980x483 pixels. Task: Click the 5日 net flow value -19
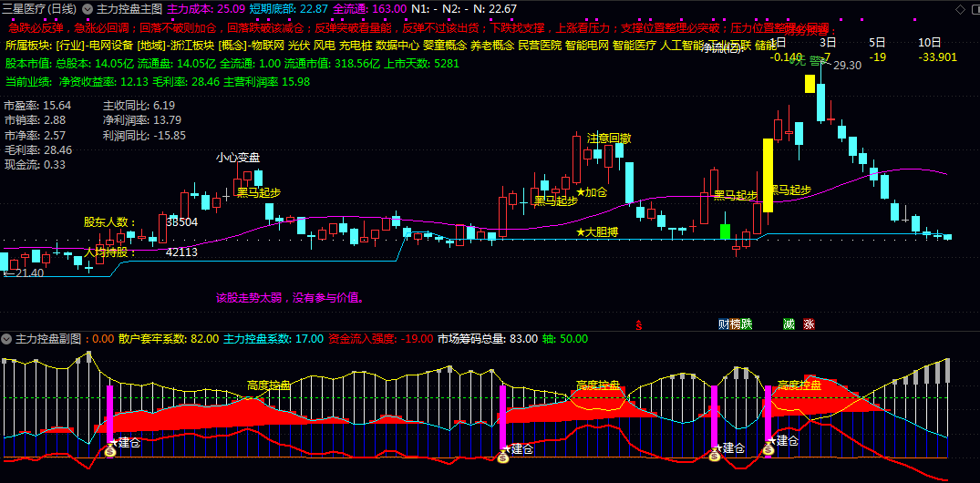(x=880, y=57)
